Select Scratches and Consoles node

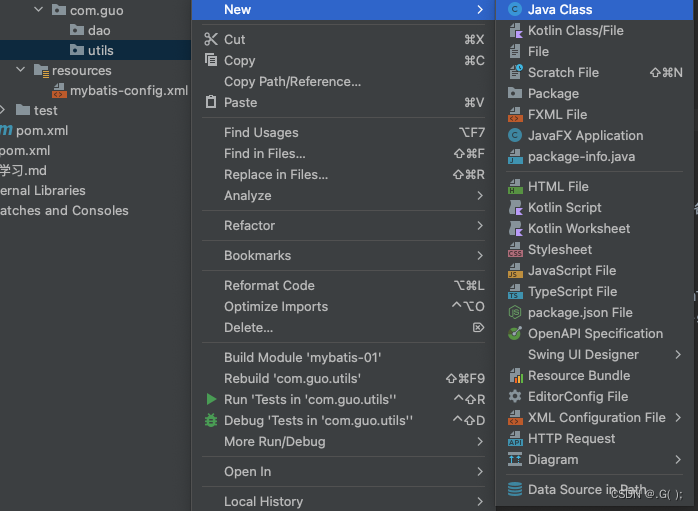(64, 210)
